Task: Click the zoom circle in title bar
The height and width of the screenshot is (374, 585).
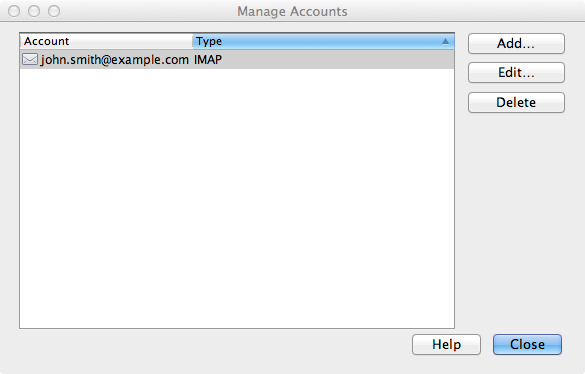Action: pos(54,11)
